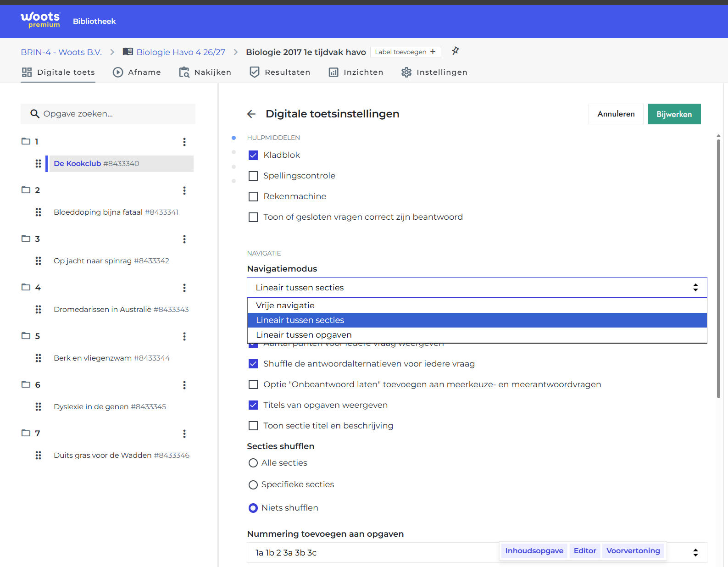Select the Specifieke secties radio button
Screen dimensions: 728x567
[253, 484]
